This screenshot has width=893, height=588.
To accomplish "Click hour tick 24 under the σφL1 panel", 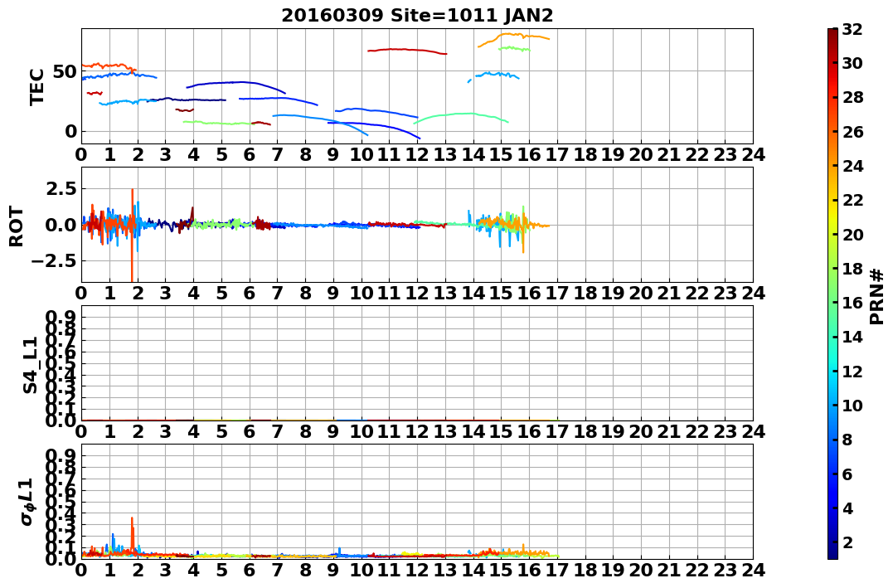I will click(x=753, y=570).
